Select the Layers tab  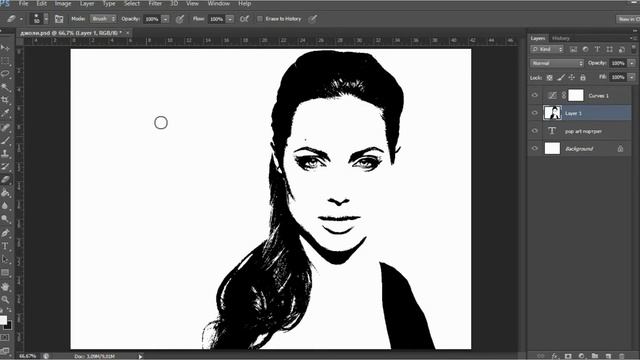pos(538,38)
